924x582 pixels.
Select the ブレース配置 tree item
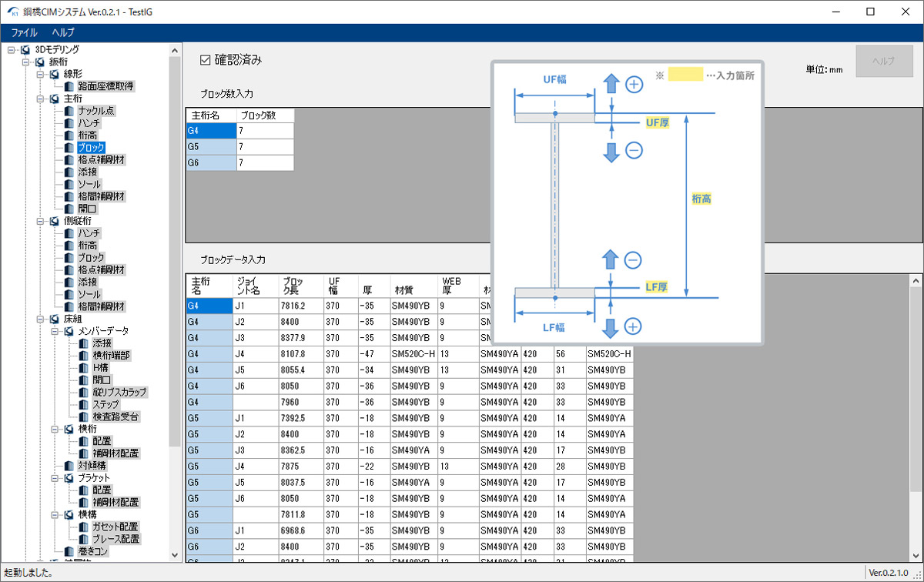115,539
